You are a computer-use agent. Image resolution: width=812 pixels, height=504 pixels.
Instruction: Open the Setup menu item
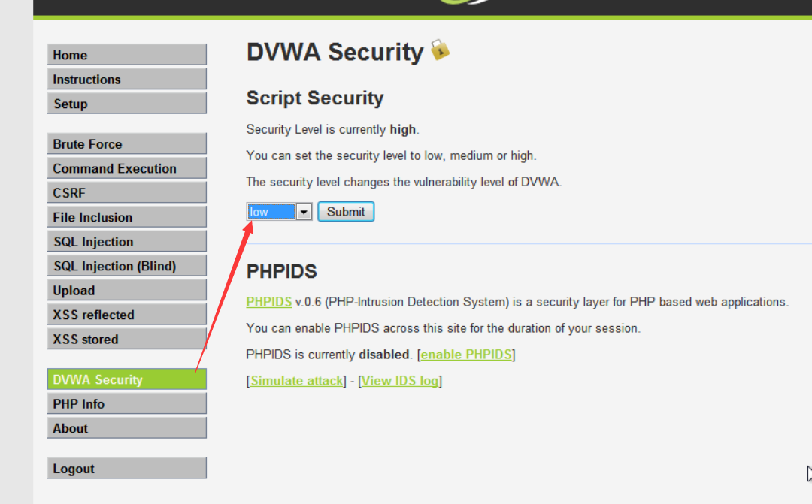(x=126, y=104)
